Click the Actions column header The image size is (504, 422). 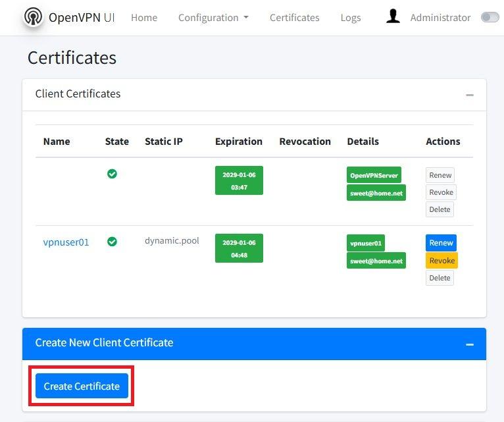coord(443,142)
